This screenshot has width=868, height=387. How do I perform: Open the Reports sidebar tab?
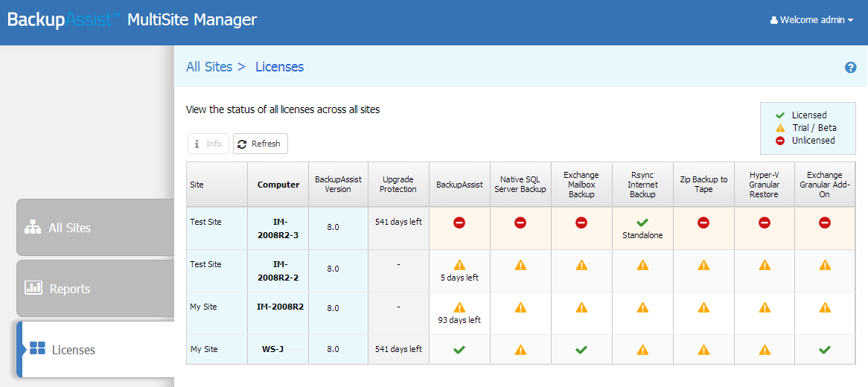[x=96, y=289]
